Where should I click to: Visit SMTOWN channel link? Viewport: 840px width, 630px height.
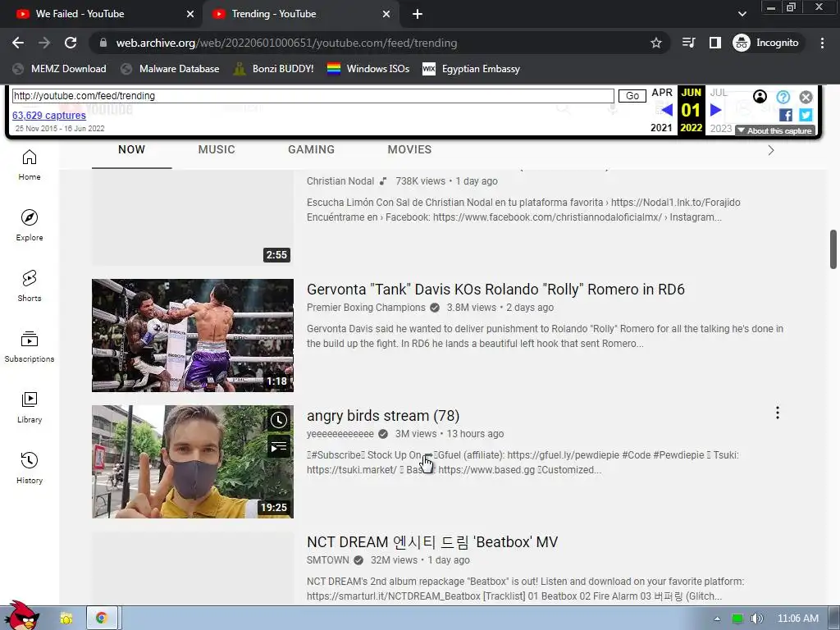click(x=328, y=560)
